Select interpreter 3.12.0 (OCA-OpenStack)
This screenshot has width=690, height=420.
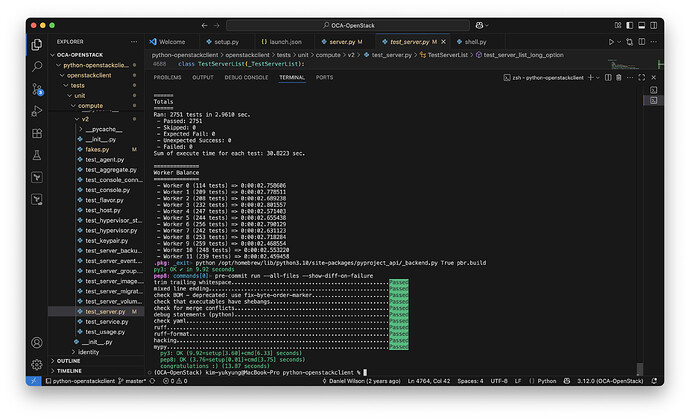pyautogui.click(x=610, y=381)
